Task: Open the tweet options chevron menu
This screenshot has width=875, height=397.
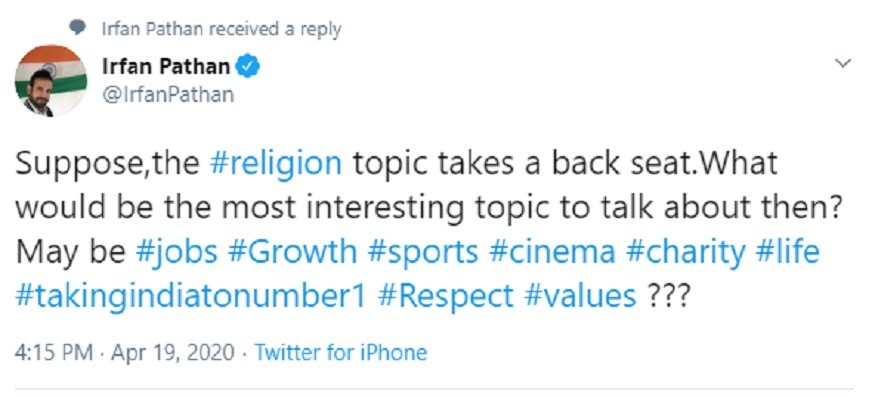Action: (x=843, y=64)
